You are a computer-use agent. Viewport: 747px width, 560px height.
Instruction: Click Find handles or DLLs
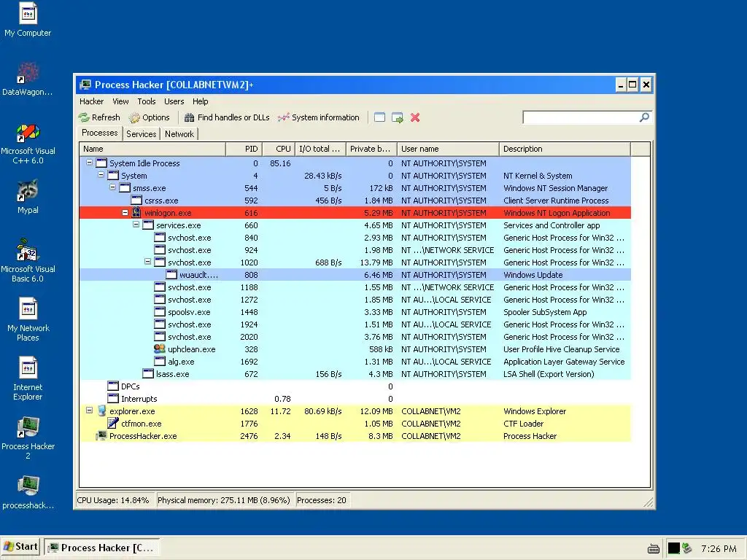point(227,117)
